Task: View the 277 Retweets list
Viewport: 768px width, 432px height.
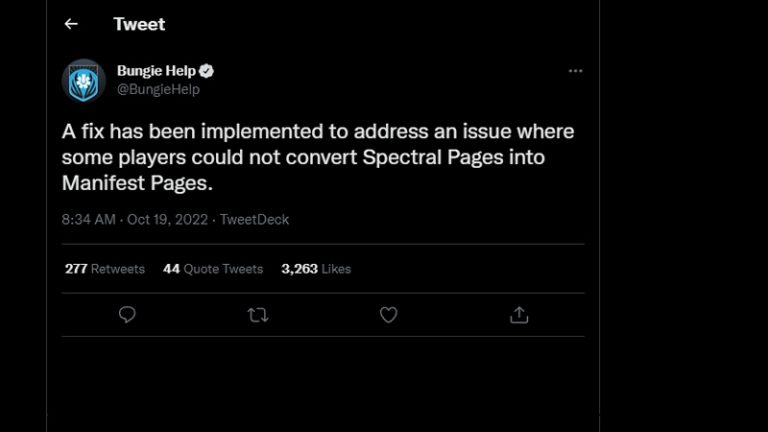Action: 105,269
